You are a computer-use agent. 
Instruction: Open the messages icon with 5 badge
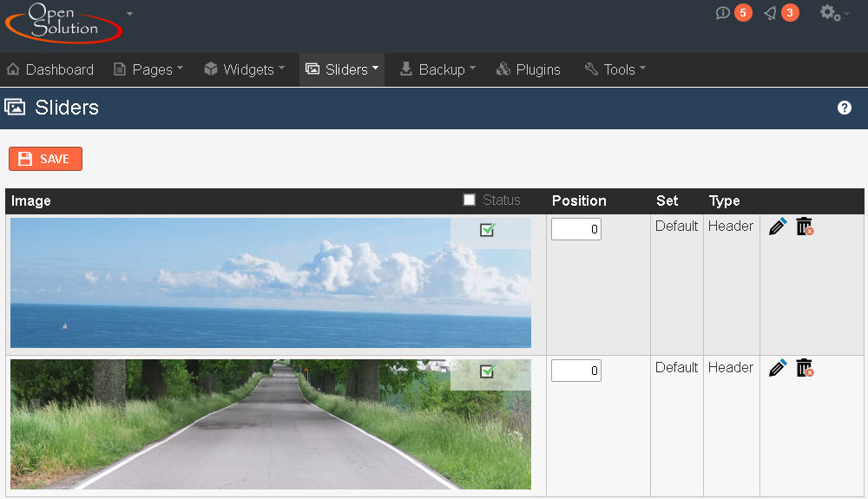[x=723, y=13]
